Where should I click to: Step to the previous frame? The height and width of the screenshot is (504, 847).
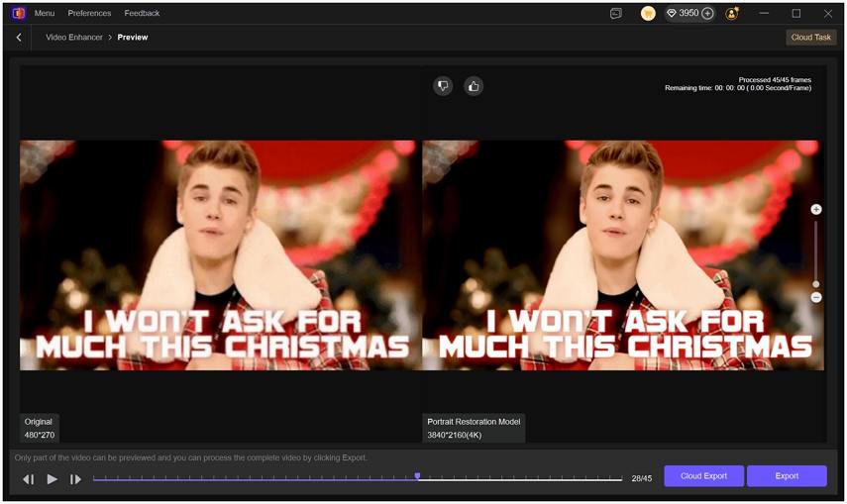point(29,479)
